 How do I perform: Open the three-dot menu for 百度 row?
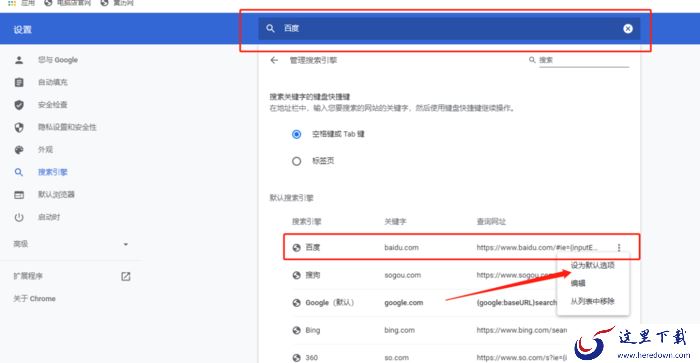[x=619, y=247]
